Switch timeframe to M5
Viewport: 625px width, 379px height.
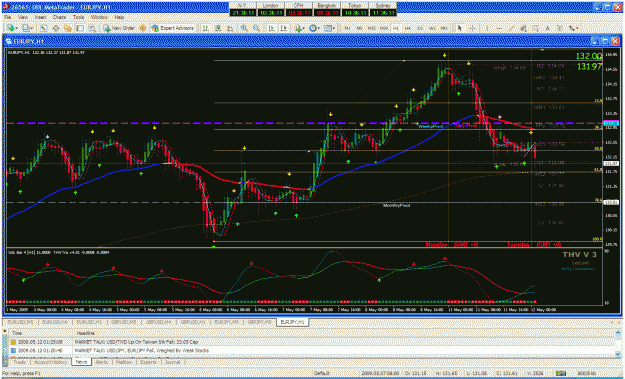pyautogui.click(x=360, y=28)
